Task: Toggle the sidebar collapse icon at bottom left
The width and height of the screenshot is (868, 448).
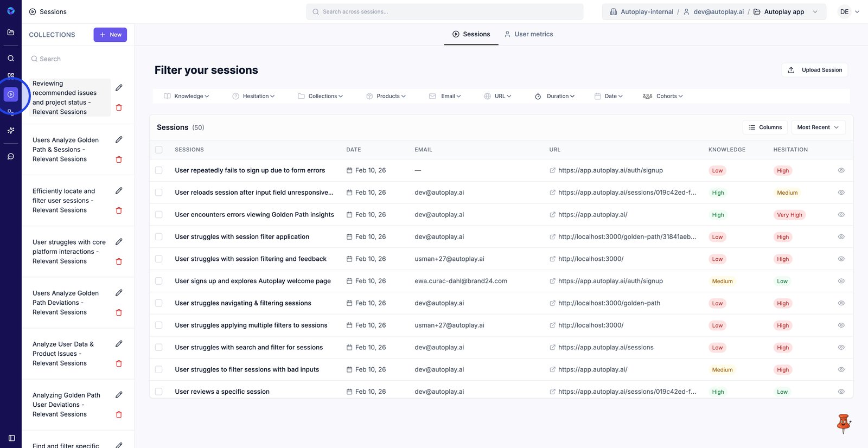Action: [x=11, y=438]
